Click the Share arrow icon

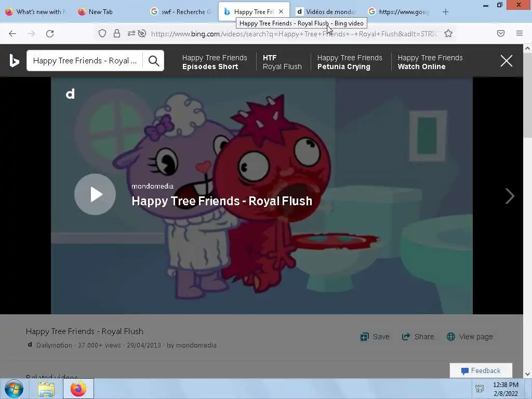click(x=406, y=337)
